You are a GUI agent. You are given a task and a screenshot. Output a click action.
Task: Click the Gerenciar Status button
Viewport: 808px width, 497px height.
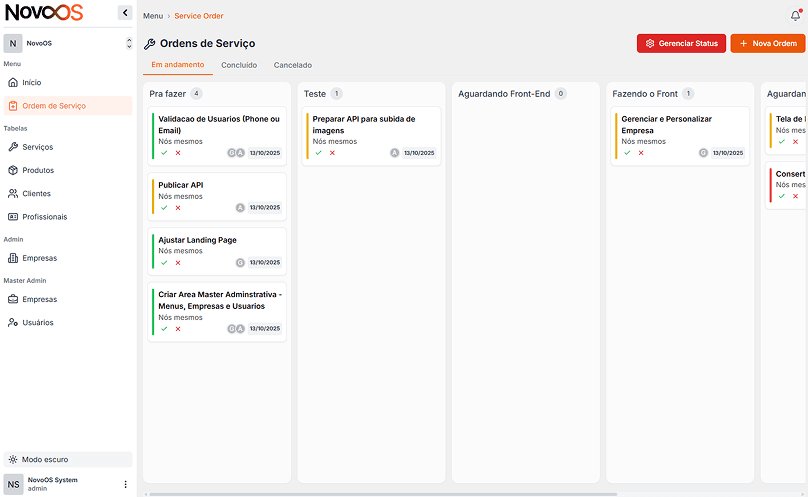click(x=681, y=43)
